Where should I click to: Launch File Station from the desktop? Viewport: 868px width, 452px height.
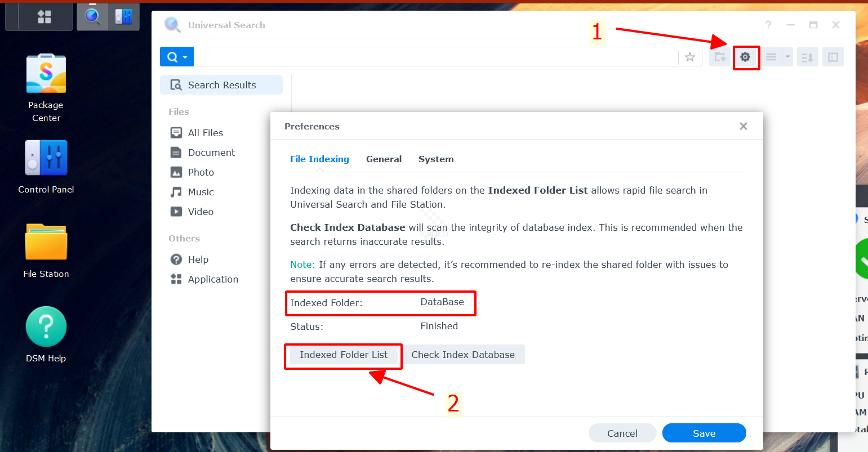click(46, 242)
